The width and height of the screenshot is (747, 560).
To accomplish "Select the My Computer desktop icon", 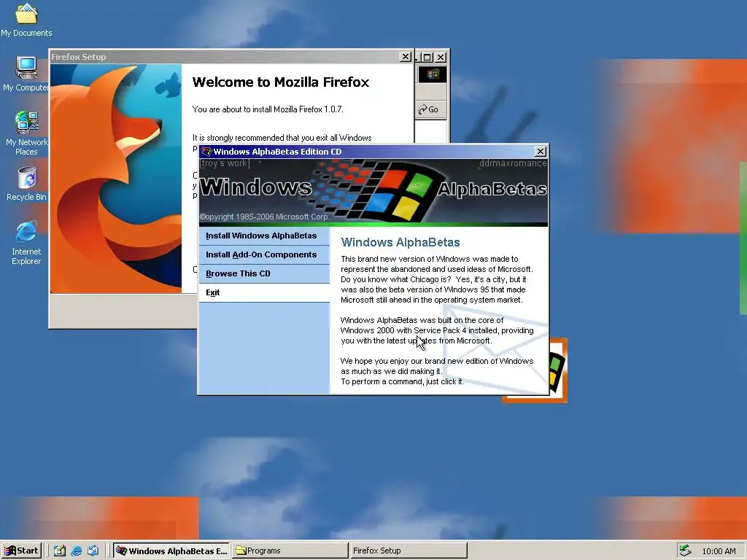I will point(26,74).
